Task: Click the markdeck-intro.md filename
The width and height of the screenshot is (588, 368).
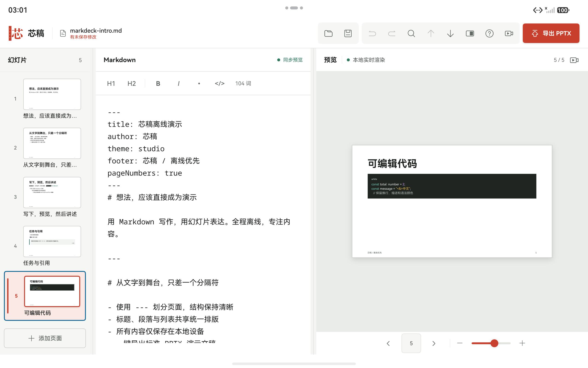Action: coord(96,31)
